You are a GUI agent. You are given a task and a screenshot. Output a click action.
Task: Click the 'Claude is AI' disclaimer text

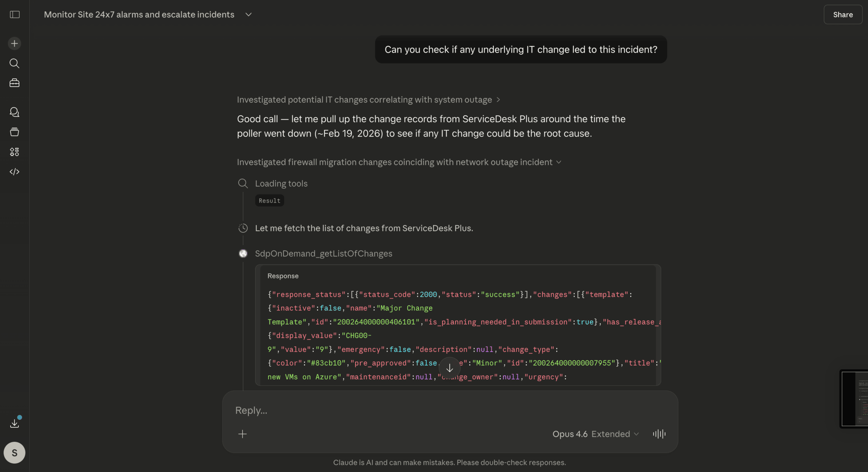[x=449, y=462]
